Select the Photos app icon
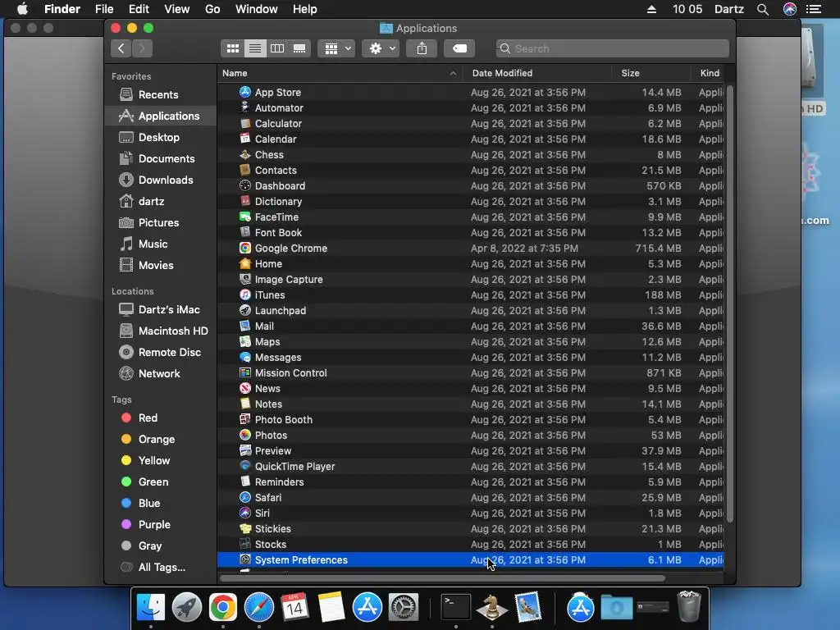Image resolution: width=840 pixels, height=630 pixels. click(x=244, y=435)
